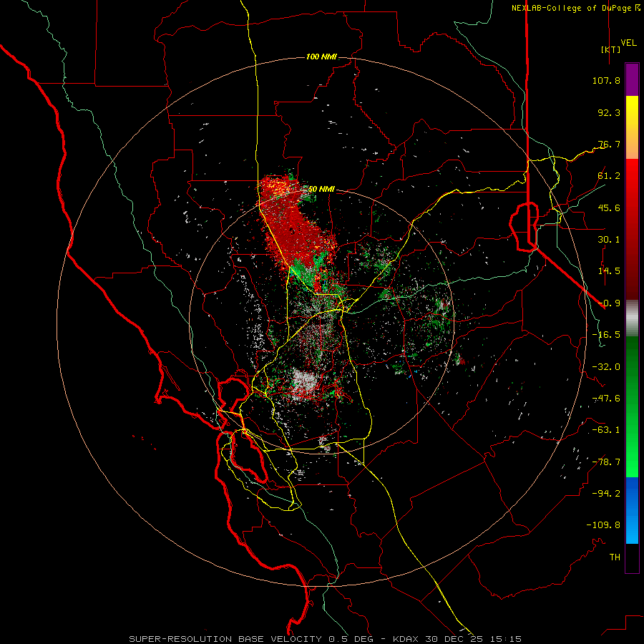
Task: Click the VEL legend heading
Action: coord(628,43)
